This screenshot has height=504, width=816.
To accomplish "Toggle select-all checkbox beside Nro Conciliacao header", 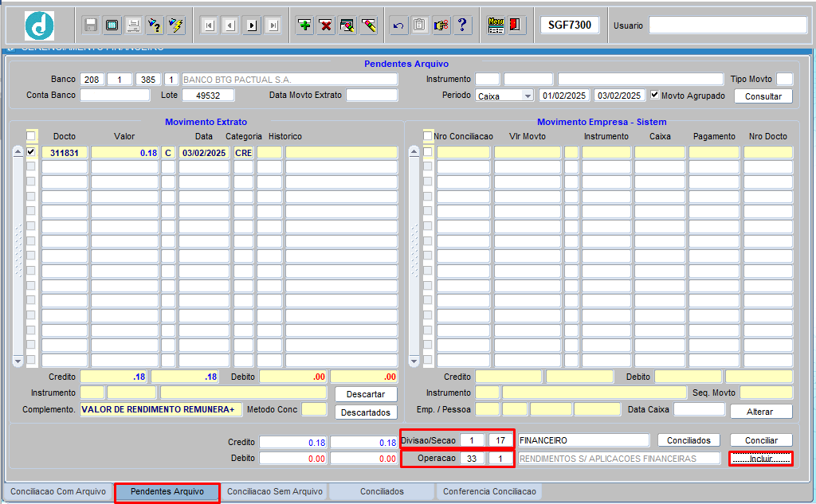I will [x=428, y=136].
